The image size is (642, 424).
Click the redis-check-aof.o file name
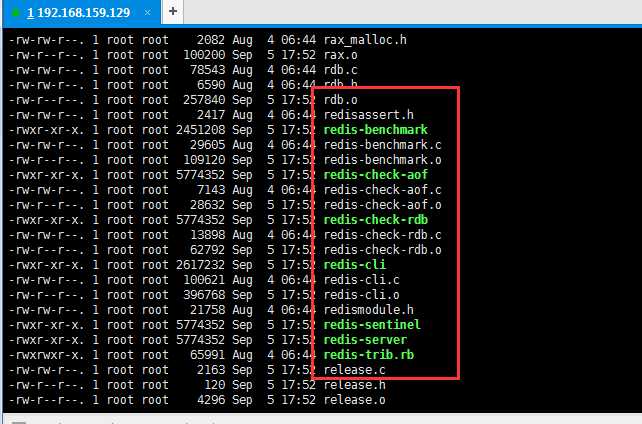(x=382, y=205)
